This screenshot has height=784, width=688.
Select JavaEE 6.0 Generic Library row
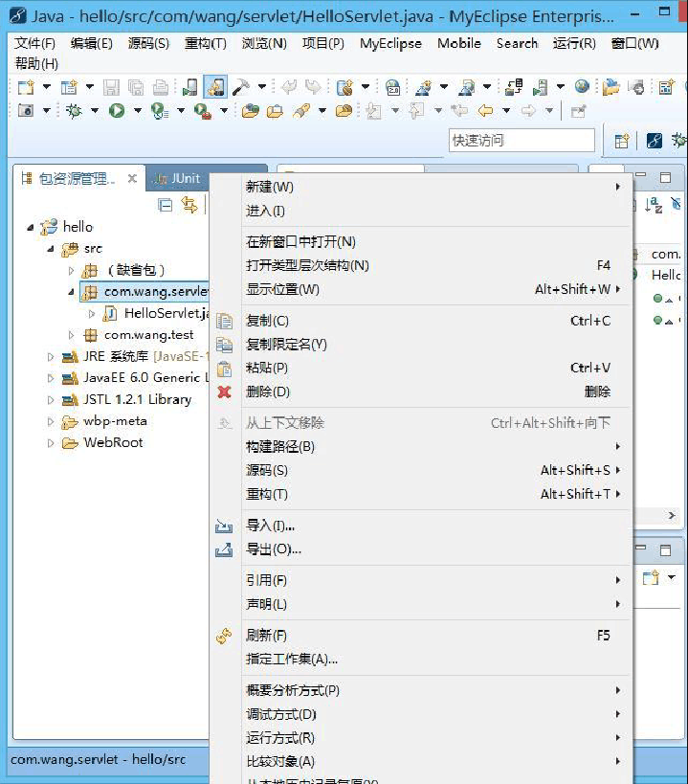pos(134,378)
